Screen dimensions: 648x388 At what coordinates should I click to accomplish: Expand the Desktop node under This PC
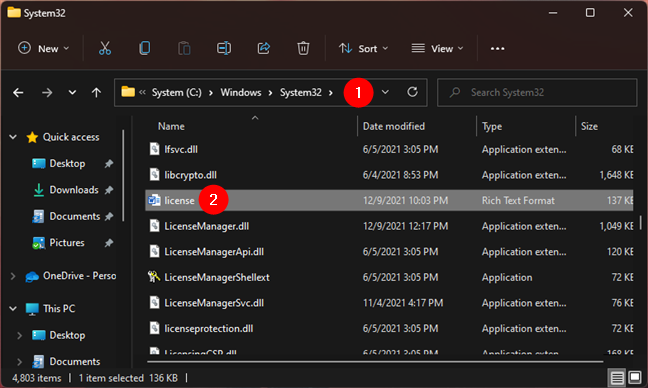19,335
